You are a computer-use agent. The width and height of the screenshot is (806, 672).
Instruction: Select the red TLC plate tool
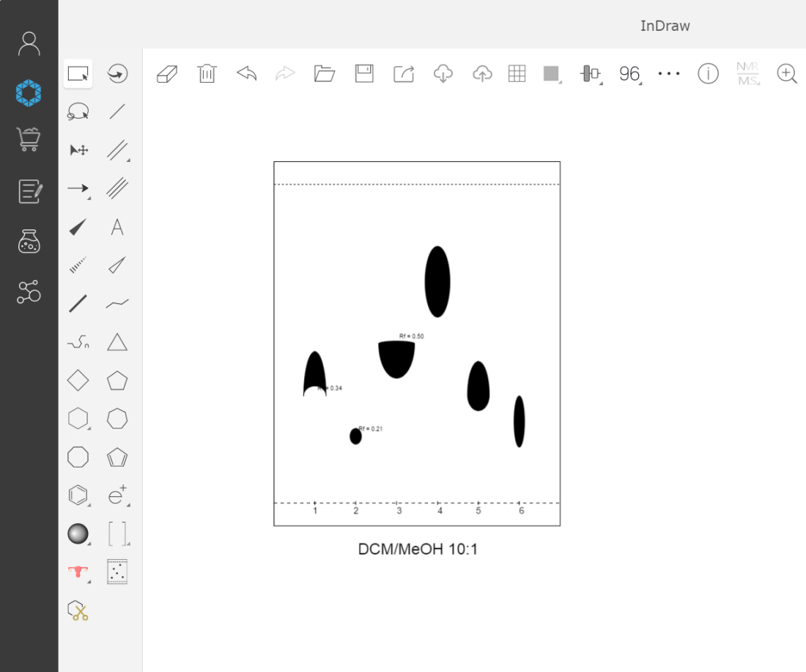(76, 571)
